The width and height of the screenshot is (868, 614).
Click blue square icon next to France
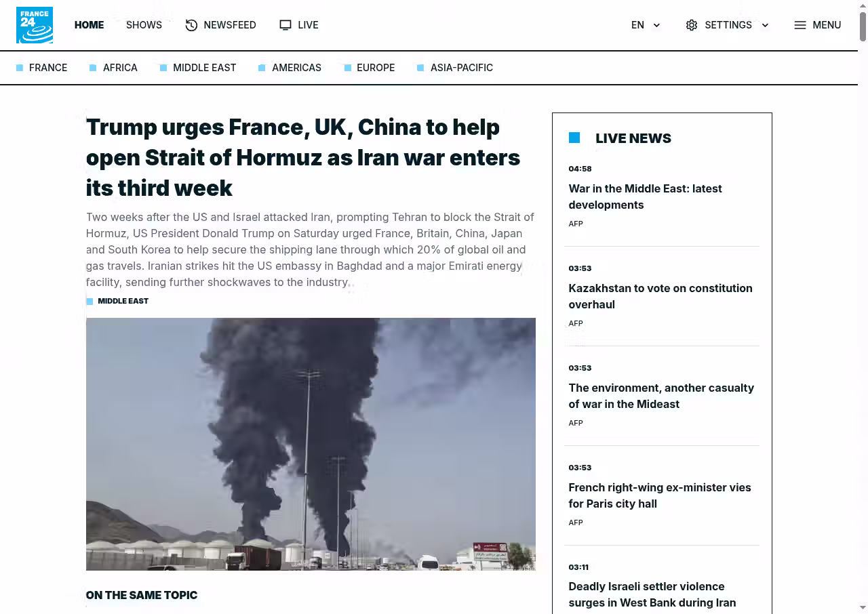tap(20, 68)
